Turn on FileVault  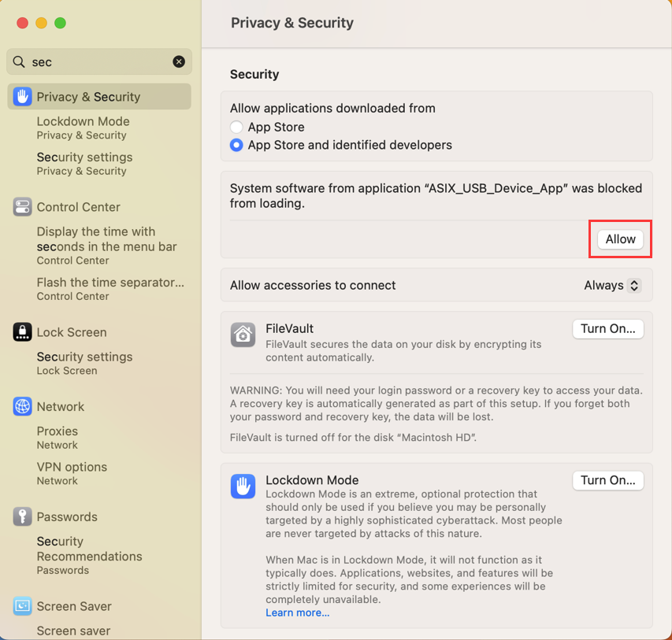coord(607,329)
